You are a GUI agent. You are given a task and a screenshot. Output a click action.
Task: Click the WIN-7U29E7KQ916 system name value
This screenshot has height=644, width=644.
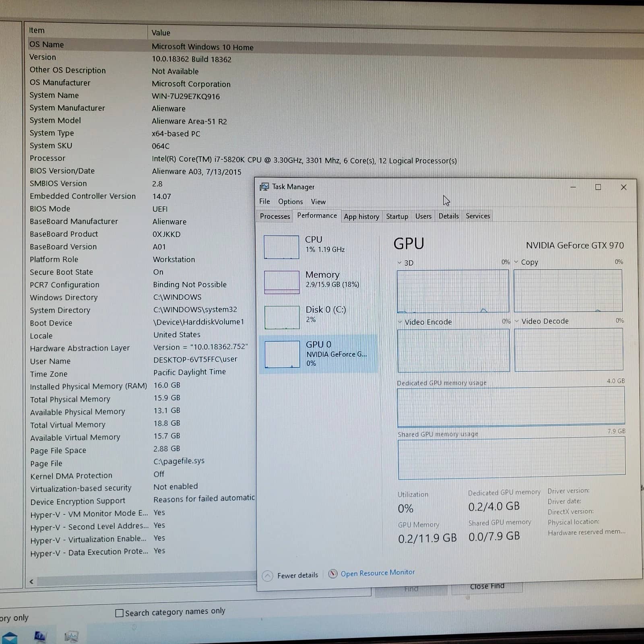point(186,97)
